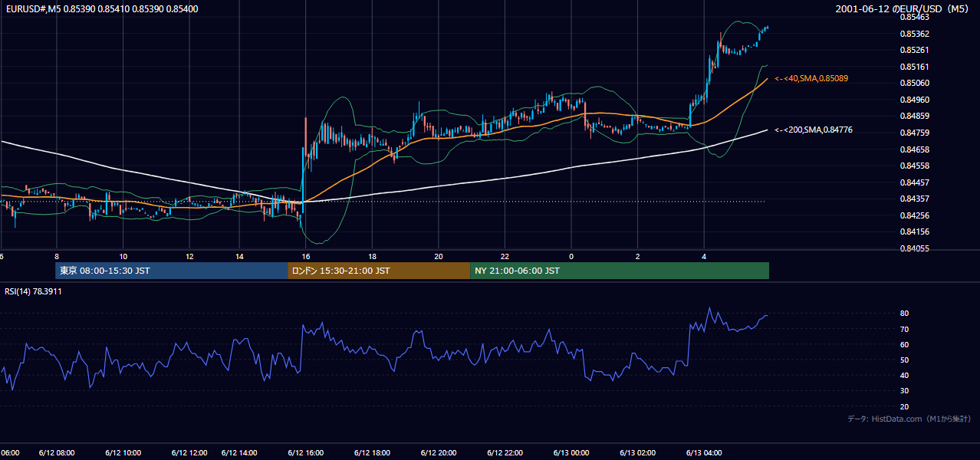Click hour marker 16 under the price chart

306,256
